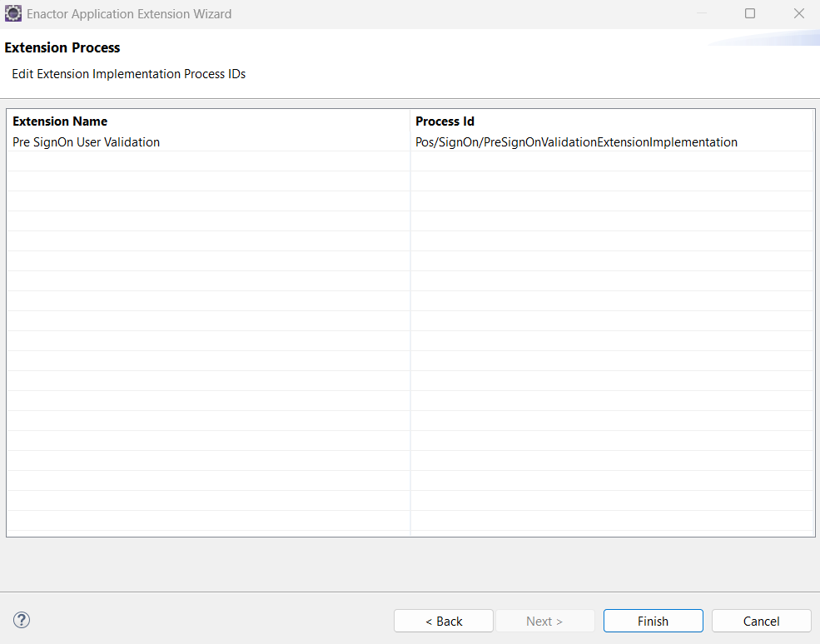Click the Enactor logo in the title bar
The width and height of the screenshot is (820, 644).
click(x=12, y=13)
